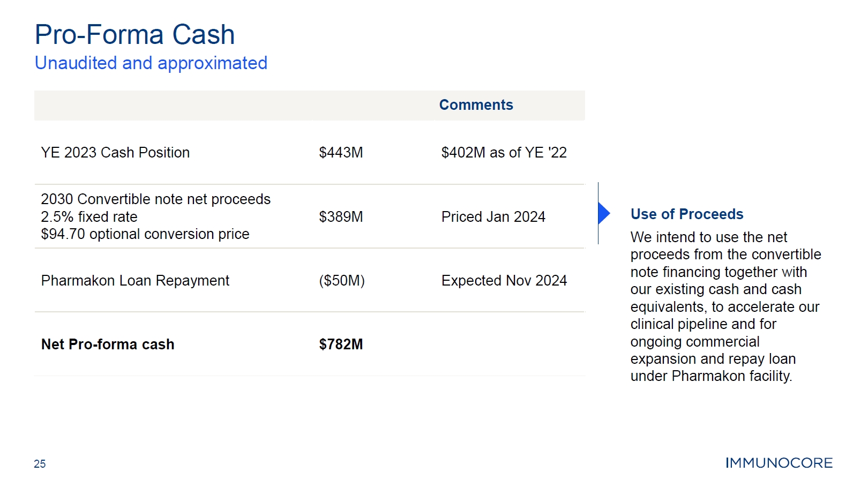Click the Priced Jan 2024 comment
Viewport: 868px width, 487px height.
(493, 217)
